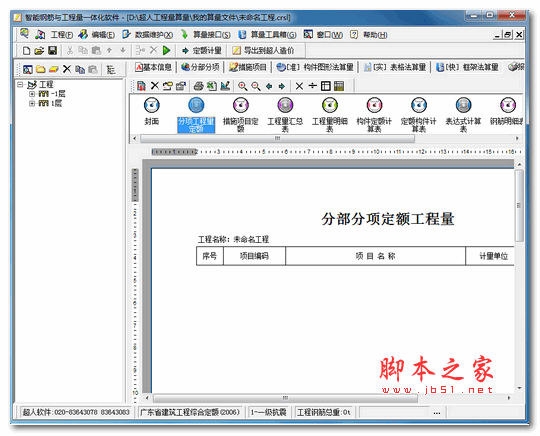Click 广东省建筑工程综合定额 status entry
The width and height of the screenshot is (540, 436).
[190, 412]
